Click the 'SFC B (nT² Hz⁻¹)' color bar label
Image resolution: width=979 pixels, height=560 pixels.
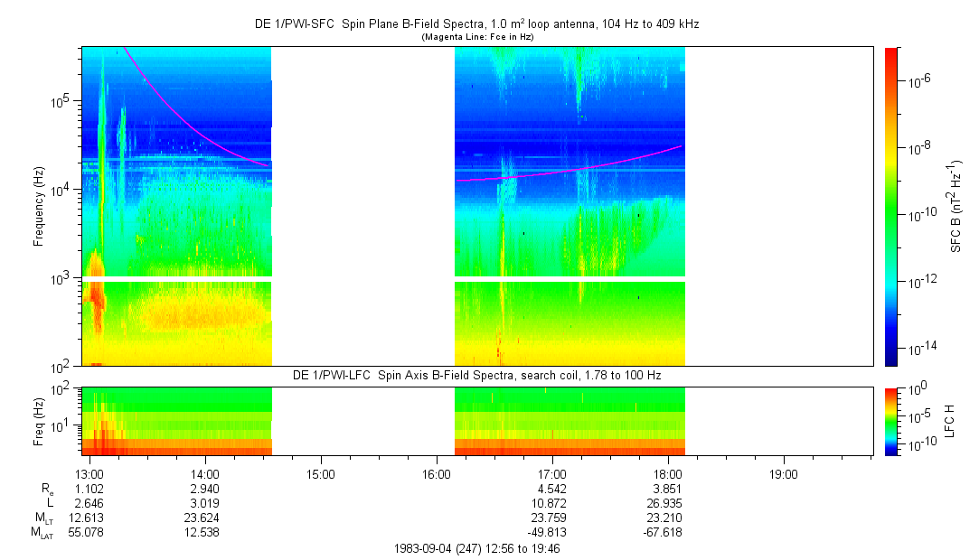pyautogui.click(x=956, y=206)
